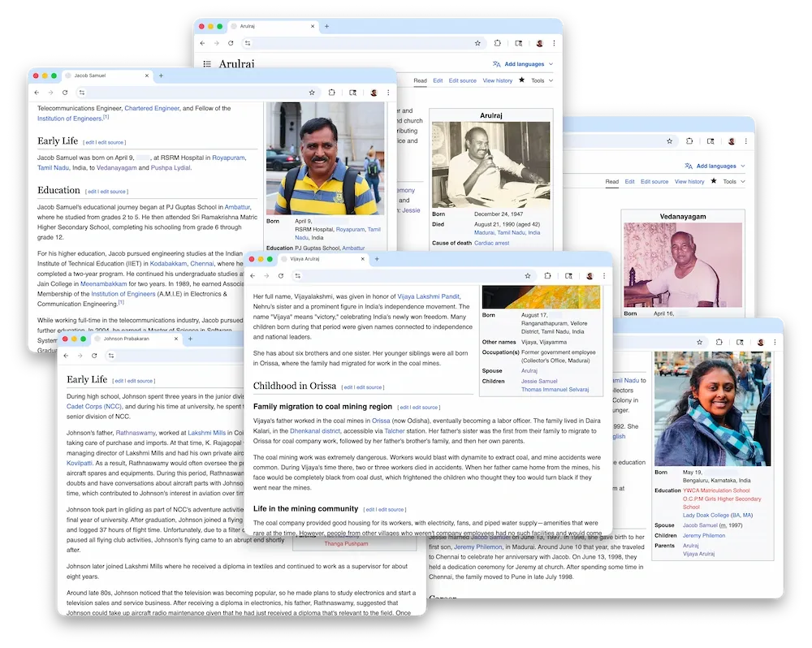Expand the Tools menu in the Vedanayagam window

(734, 182)
